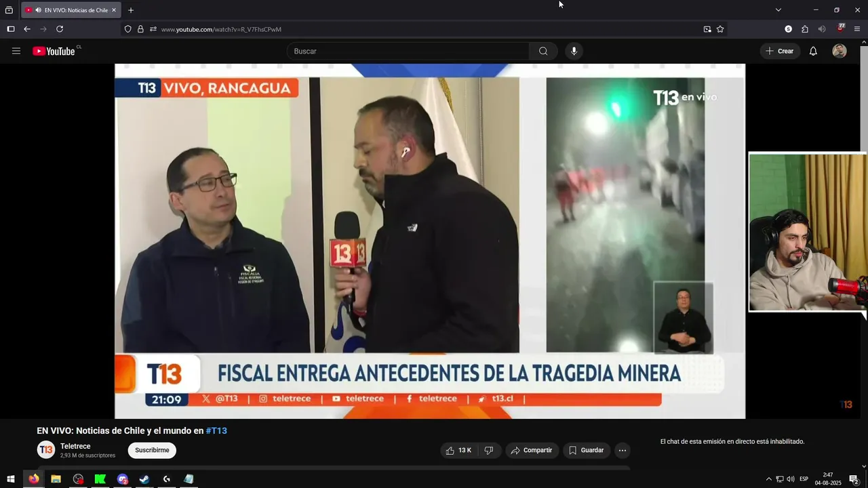Toggle picture-in-picture from address bar
The image size is (868, 488).
point(707,29)
